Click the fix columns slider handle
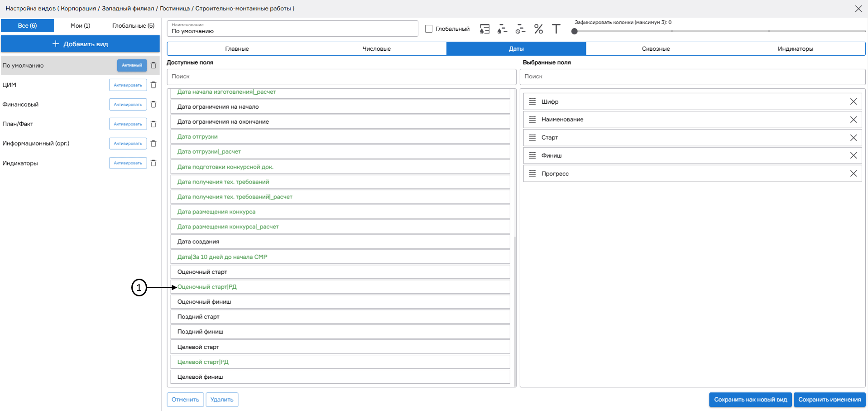This screenshot has width=868, height=411. coord(575,31)
